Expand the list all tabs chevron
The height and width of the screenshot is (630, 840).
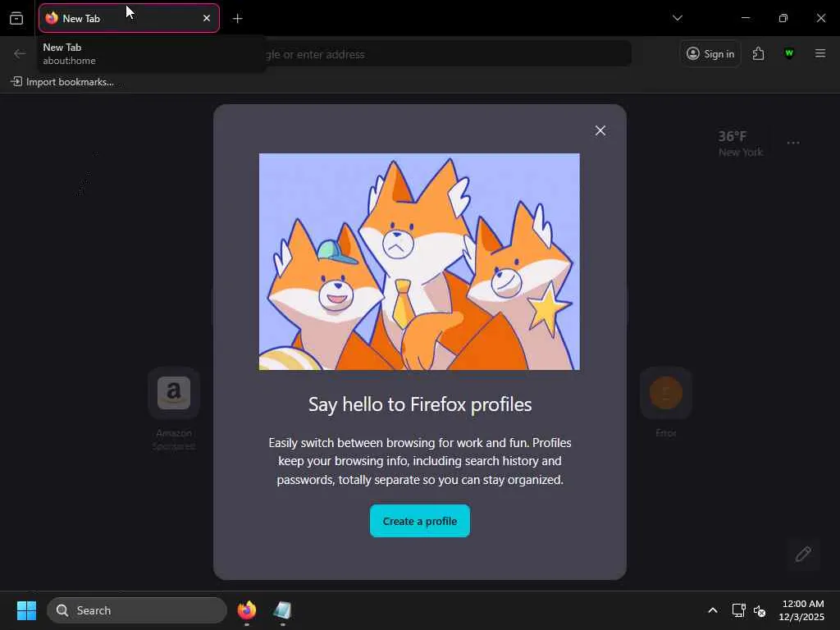point(677,18)
